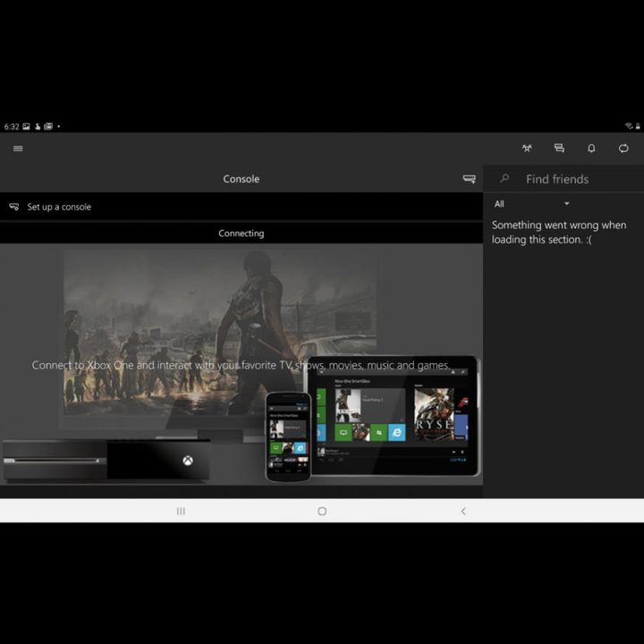Tap the Connecting status bar

click(x=241, y=233)
